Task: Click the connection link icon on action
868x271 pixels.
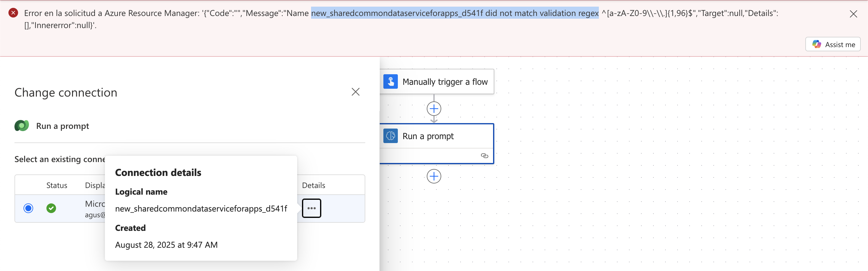Action: pos(484,156)
